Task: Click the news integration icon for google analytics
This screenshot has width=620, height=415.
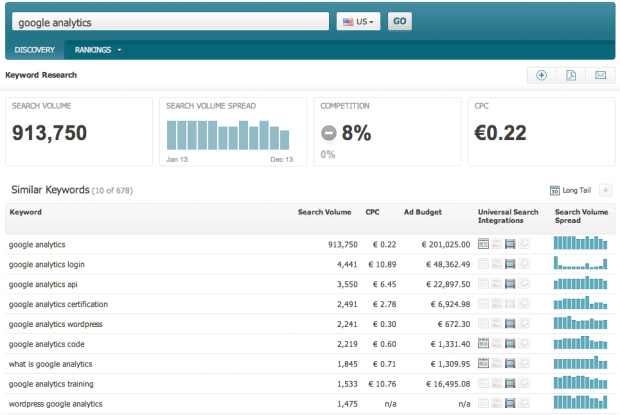Action: point(483,244)
